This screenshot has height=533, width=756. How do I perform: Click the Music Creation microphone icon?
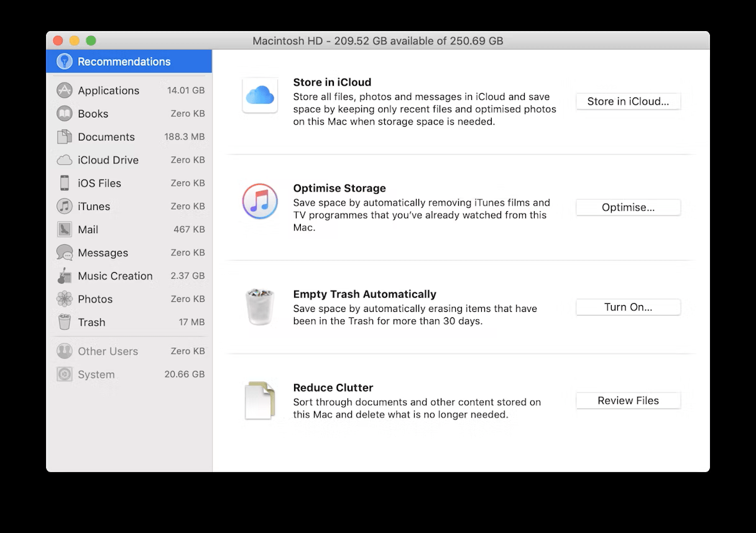click(x=65, y=275)
